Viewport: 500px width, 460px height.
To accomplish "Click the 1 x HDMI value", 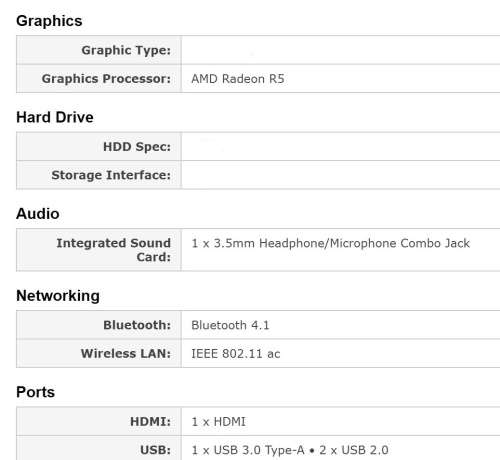I will coord(218,422).
